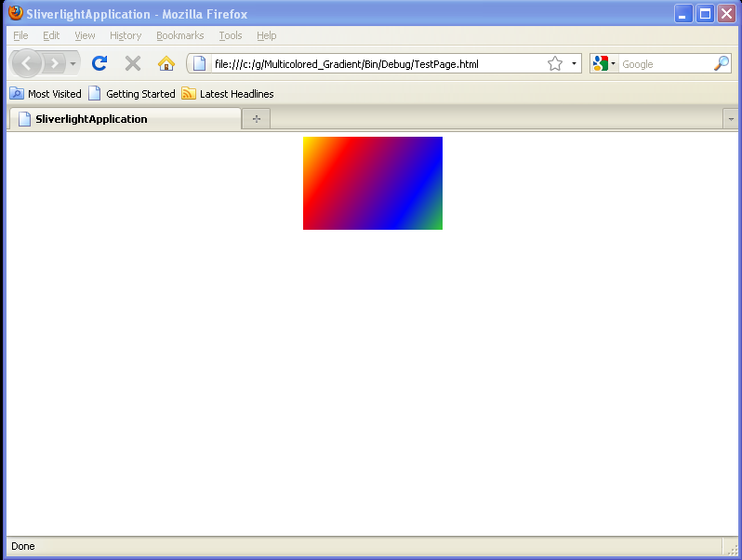
Task: Open the Tools menu
Action: coord(231,35)
